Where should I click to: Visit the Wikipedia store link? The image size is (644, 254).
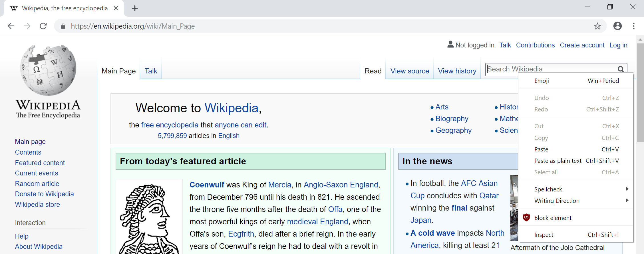point(37,205)
